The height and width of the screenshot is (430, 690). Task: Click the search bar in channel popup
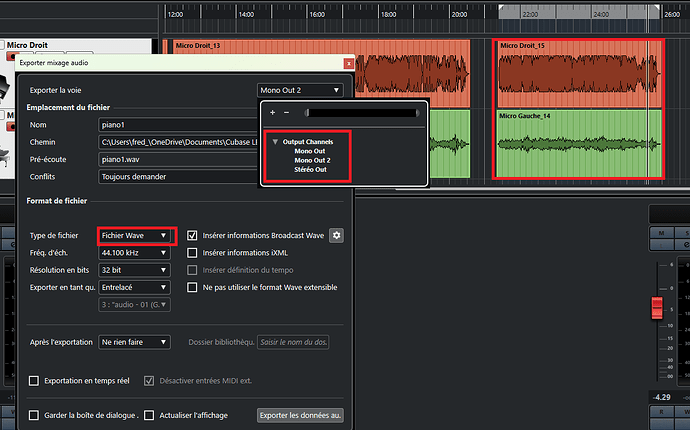point(362,113)
